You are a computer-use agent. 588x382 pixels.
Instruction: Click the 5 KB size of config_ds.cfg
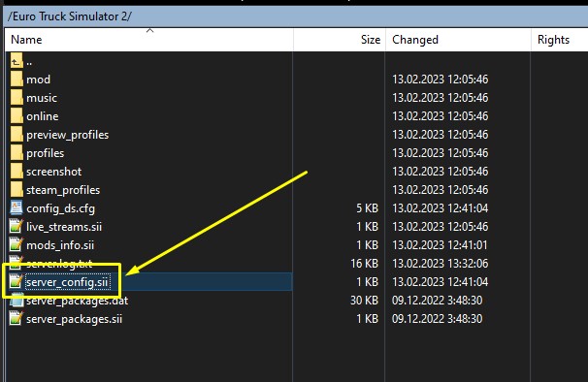point(367,208)
